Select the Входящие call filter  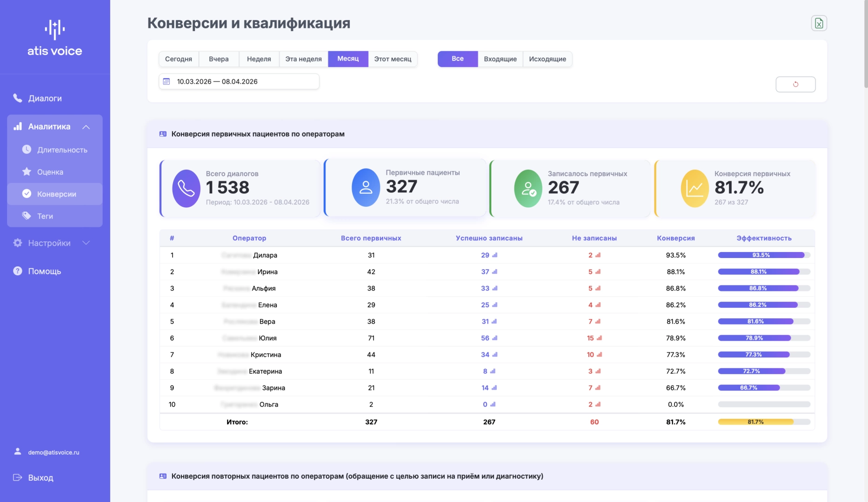[x=500, y=59]
